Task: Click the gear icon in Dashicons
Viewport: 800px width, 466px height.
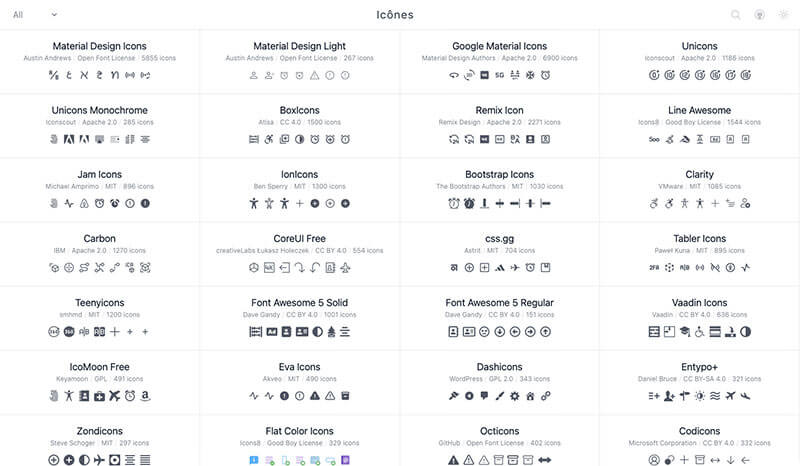Action: coord(515,396)
